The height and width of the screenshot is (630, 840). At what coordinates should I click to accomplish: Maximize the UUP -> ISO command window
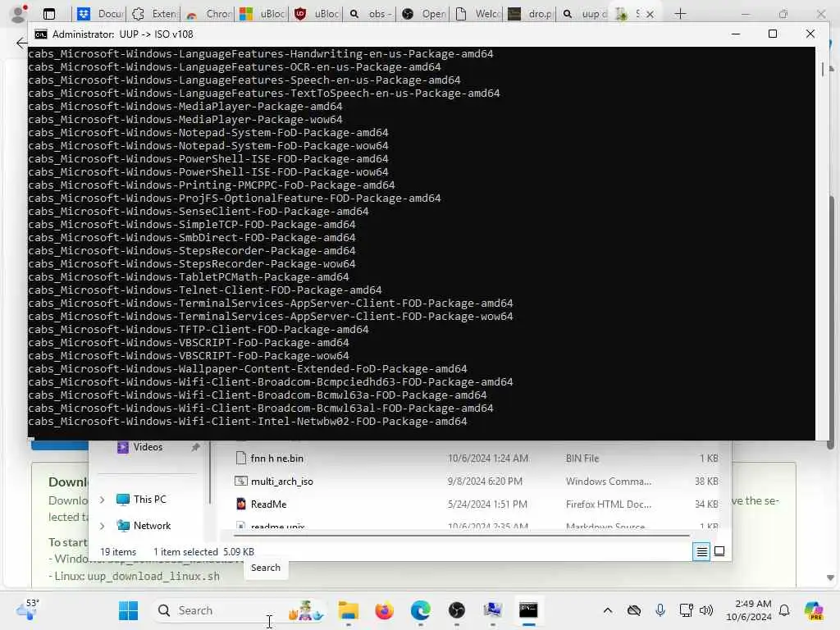tap(773, 34)
